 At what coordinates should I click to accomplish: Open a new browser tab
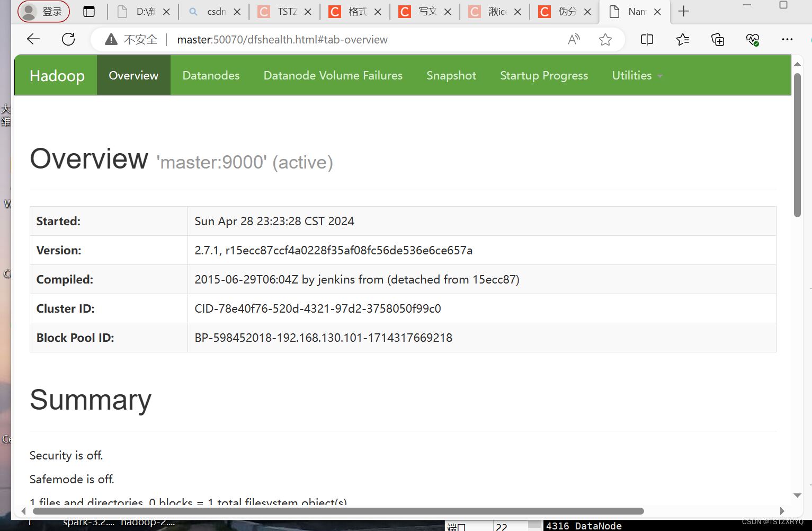(x=684, y=11)
